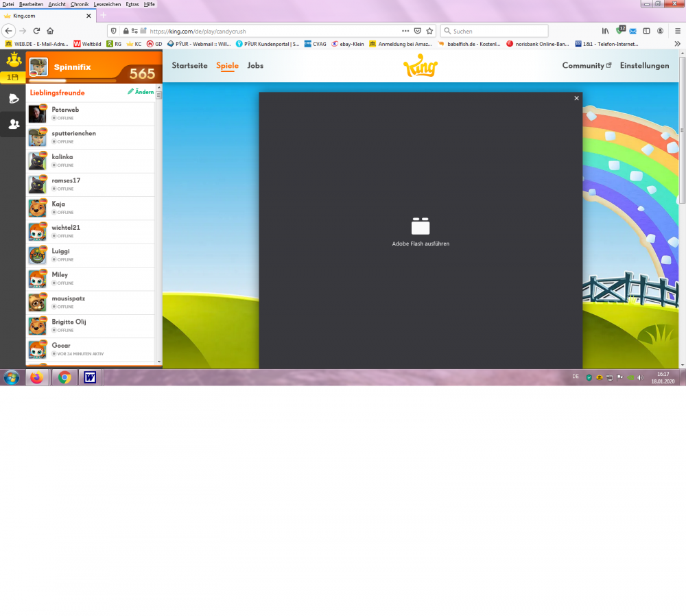Open the friends sidebar icon
This screenshot has width=686, height=616.
click(x=14, y=124)
